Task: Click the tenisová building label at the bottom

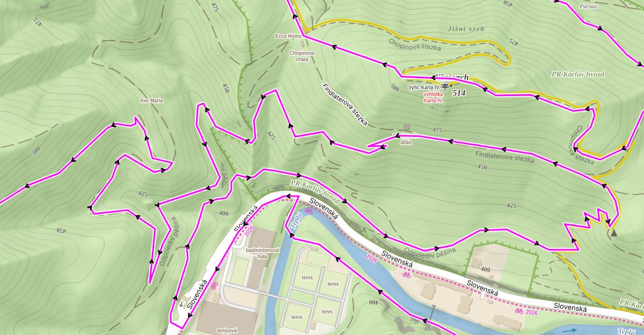Action: [x=227, y=331]
